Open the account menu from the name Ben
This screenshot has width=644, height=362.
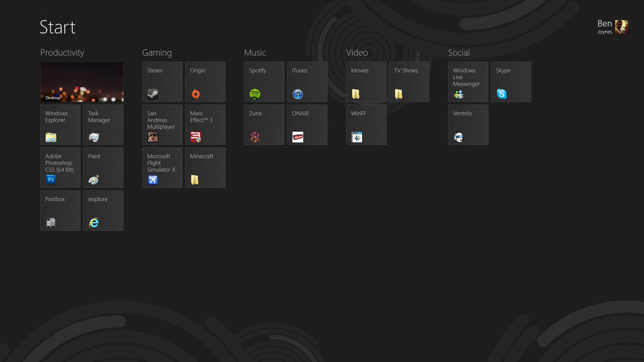click(x=605, y=24)
